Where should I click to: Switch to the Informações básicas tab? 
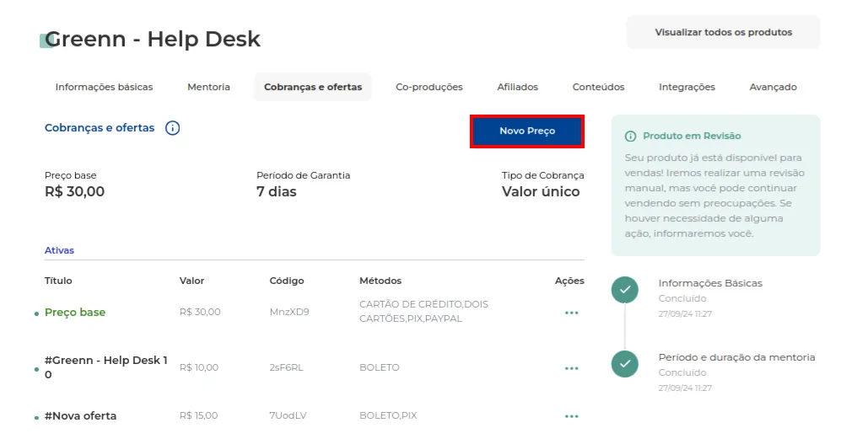[104, 88]
